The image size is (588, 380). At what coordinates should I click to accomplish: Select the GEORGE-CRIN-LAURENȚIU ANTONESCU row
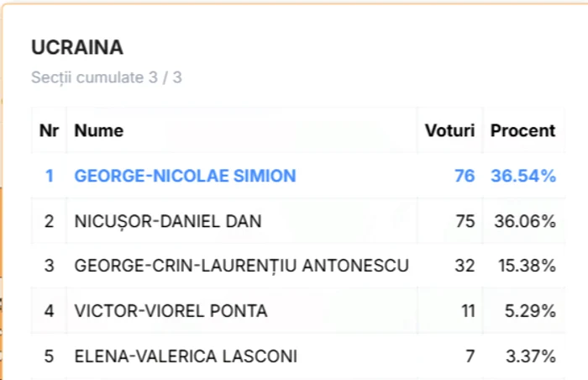point(298,266)
